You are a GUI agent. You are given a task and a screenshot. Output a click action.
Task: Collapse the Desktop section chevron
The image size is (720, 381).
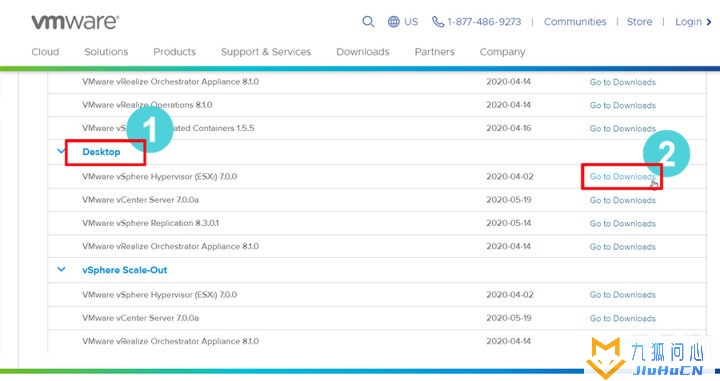point(61,151)
